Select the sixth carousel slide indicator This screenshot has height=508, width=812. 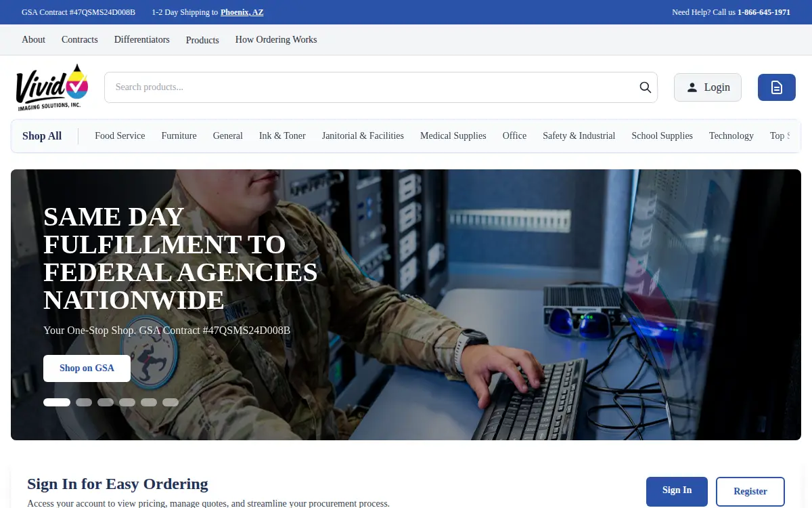point(171,402)
